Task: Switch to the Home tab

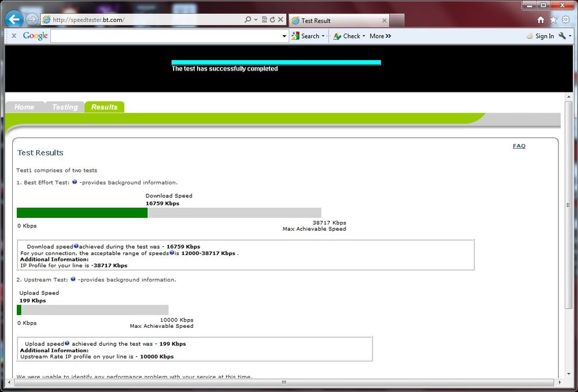Action: pos(24,107)
